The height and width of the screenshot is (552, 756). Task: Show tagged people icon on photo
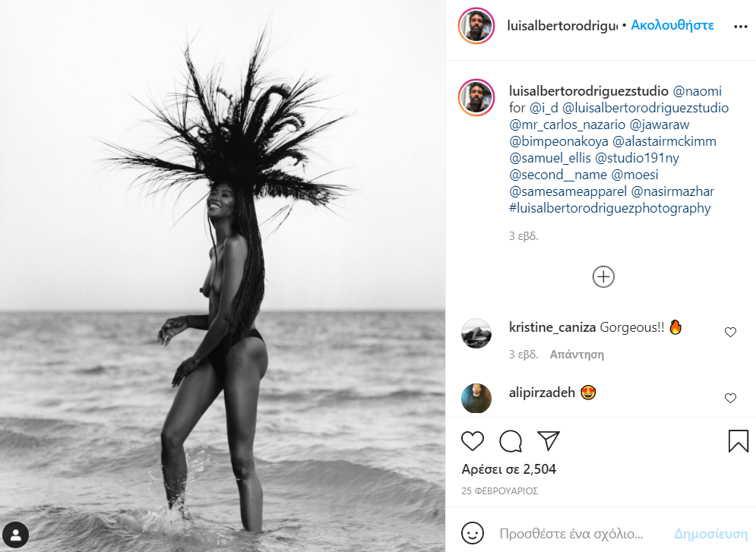click(15, 535)
